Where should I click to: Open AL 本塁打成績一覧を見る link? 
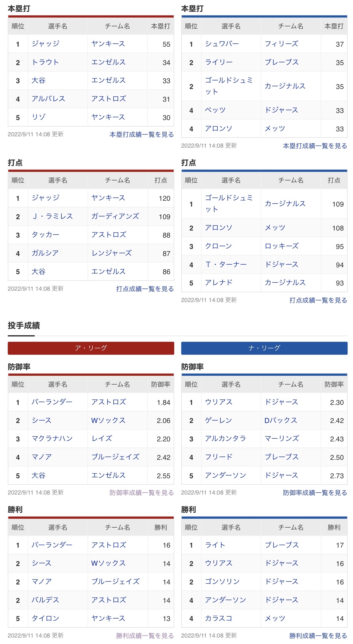click(x=142, y=134)
